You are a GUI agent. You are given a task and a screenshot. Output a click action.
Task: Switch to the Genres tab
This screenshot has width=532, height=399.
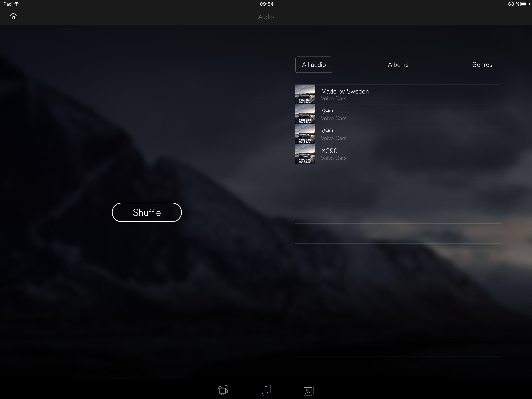(482, 65)
